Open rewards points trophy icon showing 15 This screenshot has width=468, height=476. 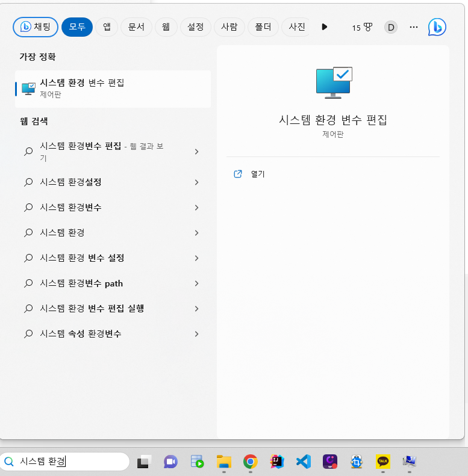[362, 27]
